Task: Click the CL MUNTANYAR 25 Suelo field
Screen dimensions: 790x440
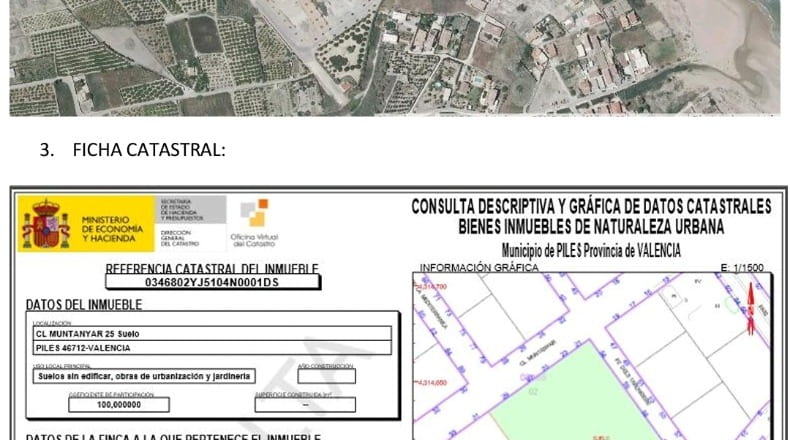Action: coord(212,334)
